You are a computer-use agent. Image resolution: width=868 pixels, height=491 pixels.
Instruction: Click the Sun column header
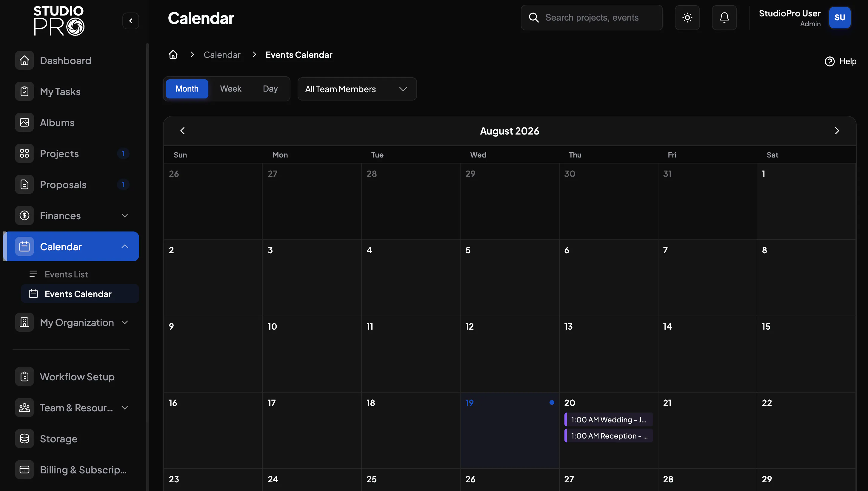click(180, 155)
